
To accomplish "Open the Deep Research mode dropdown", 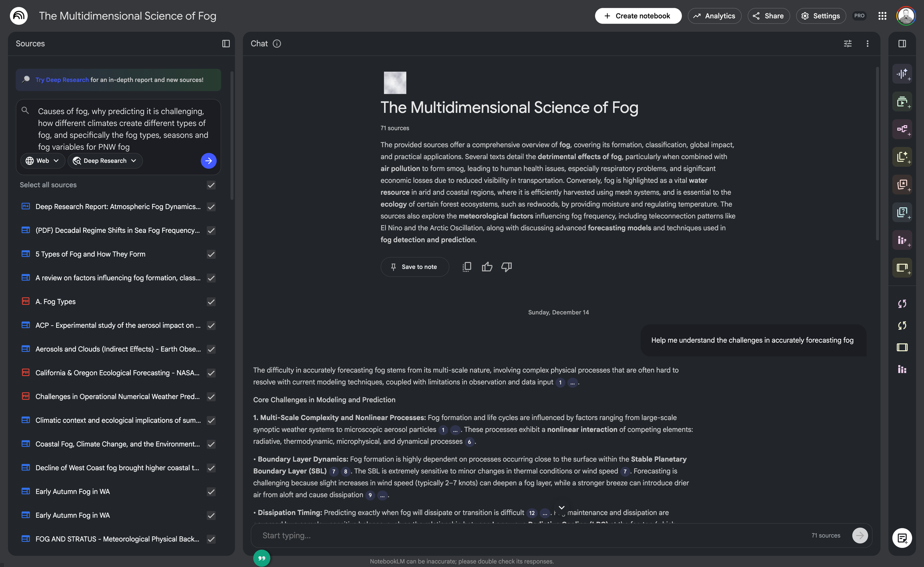I will click(x=105, y=161).
